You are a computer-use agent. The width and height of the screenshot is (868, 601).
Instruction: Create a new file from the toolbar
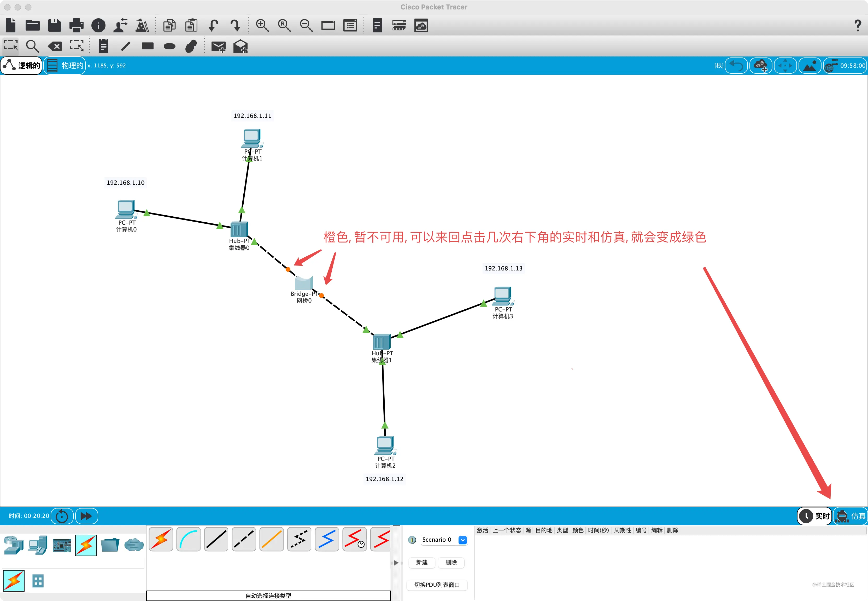pyautogui.click(x=11, y=25)
